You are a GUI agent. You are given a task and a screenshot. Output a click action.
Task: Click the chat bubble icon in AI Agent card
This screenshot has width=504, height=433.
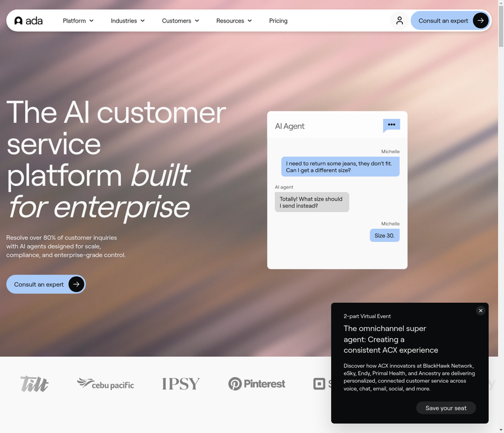coord(391,125)
